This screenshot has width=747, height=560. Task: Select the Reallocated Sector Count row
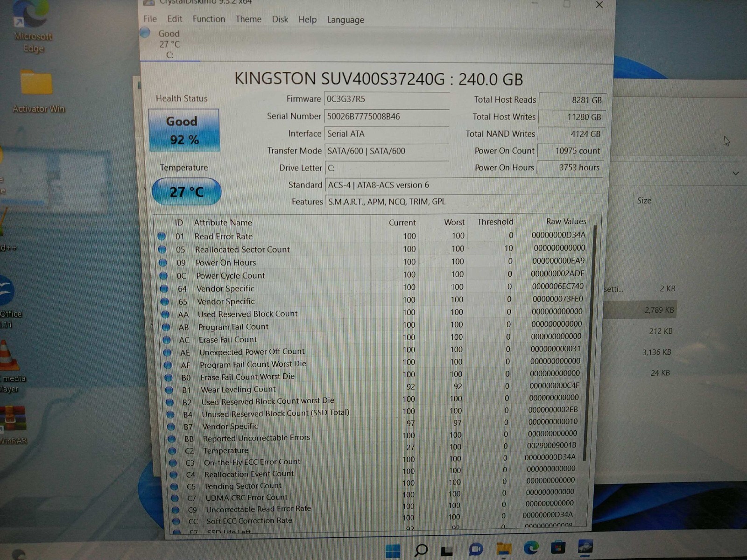(372, 249)
